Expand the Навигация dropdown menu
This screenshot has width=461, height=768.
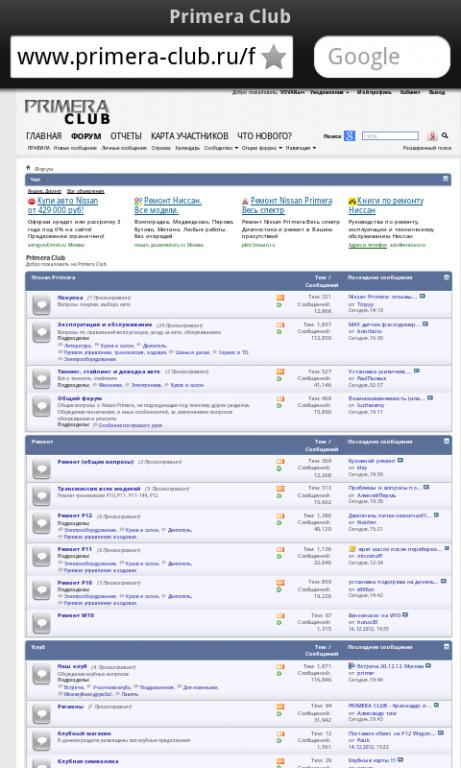point(301,148)
